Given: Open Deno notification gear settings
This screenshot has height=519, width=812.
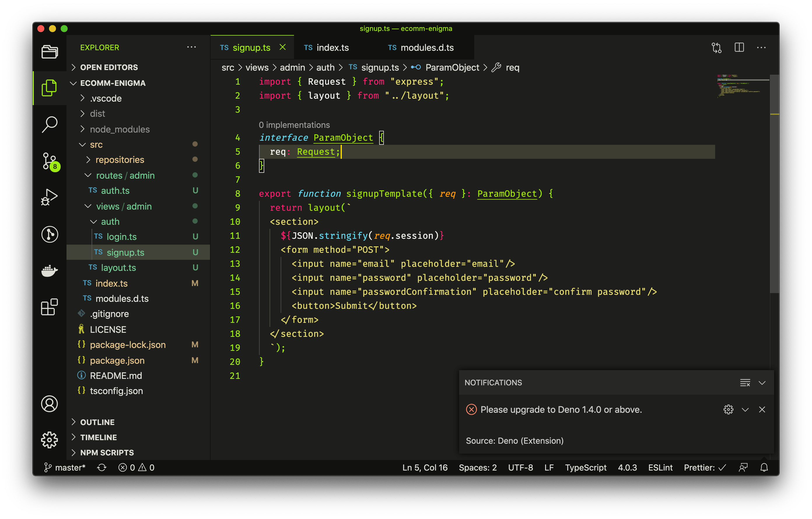Looking at the screenshot, I should click(728, 409).
